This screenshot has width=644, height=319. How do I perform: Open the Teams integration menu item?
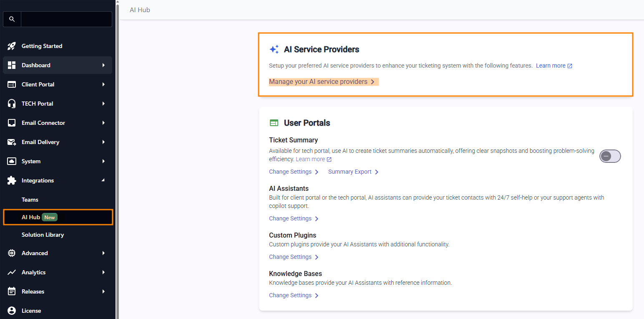tap(30, 200)
